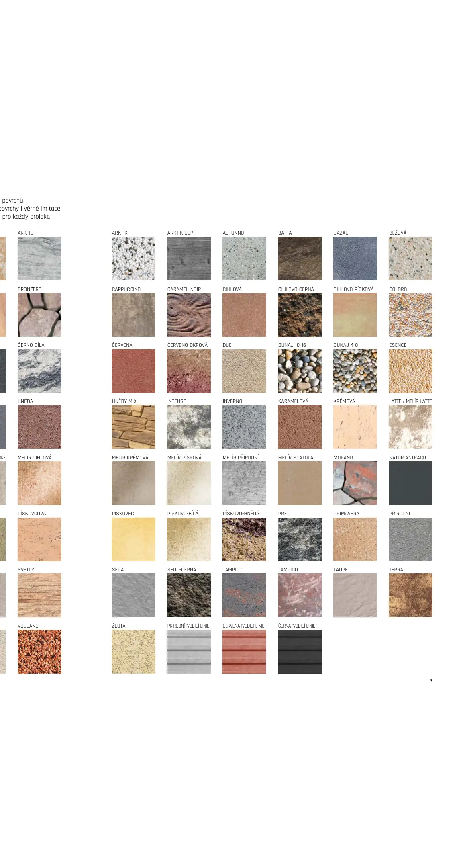Pick the Černá (vodicí linie) black swatch
The image size is (467, 868).
[x=300, y=651]
